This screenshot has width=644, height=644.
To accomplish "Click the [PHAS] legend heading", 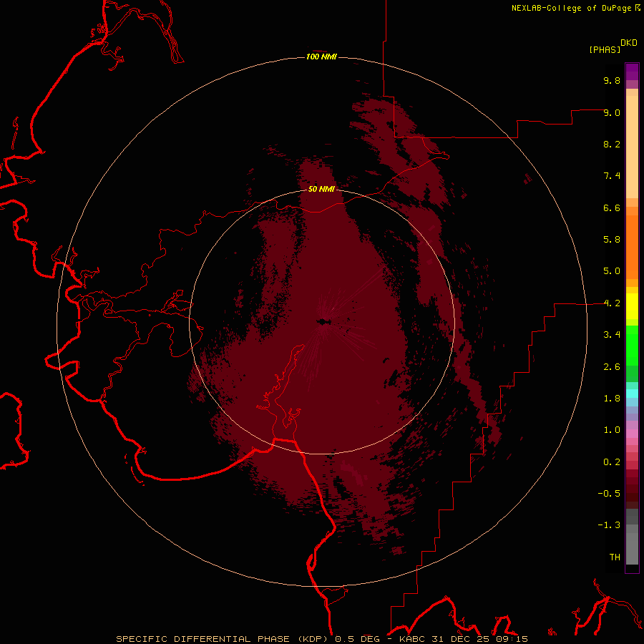I will coord(605,50).
